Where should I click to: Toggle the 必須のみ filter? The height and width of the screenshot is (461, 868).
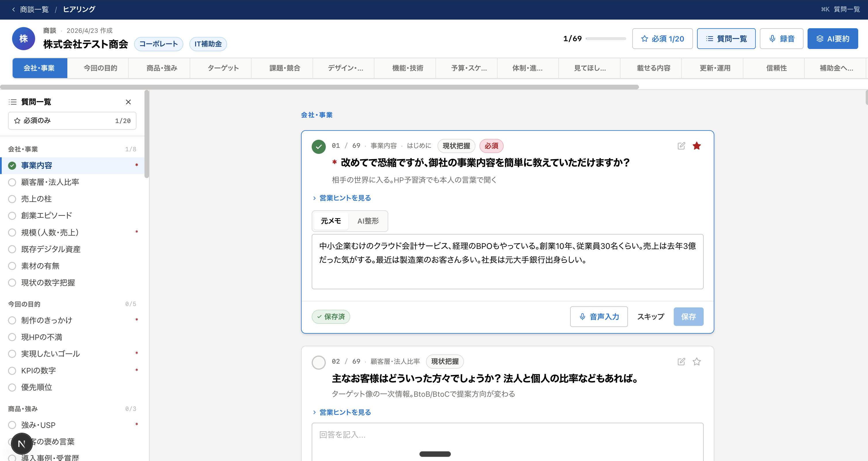pyautogui.click(x=72, y=120)
